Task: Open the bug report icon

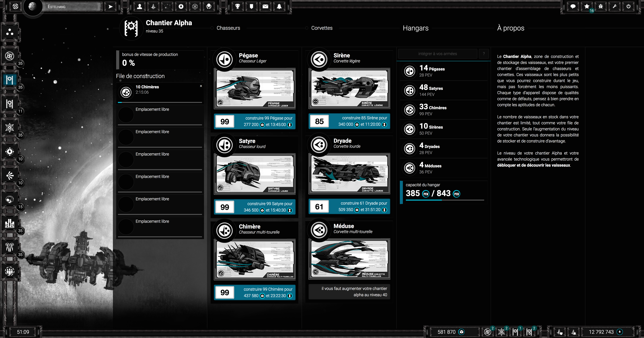Action: pyautogui.click(x=600, y=7)
